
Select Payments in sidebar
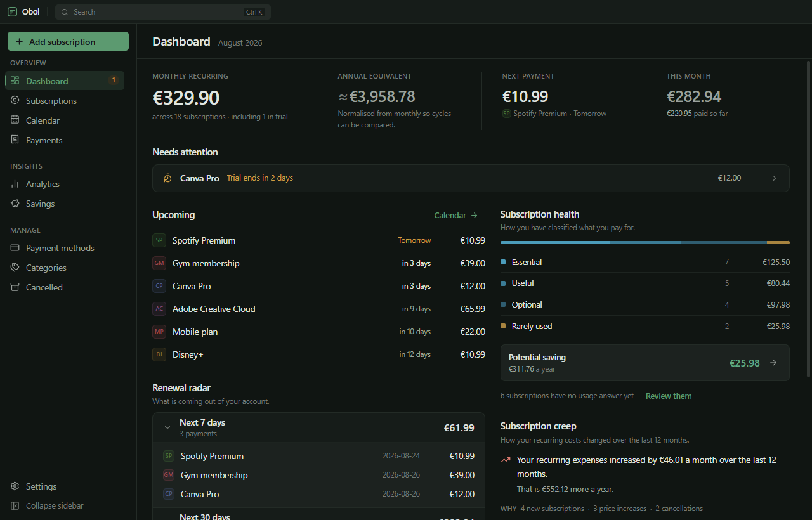click(65, 140)
